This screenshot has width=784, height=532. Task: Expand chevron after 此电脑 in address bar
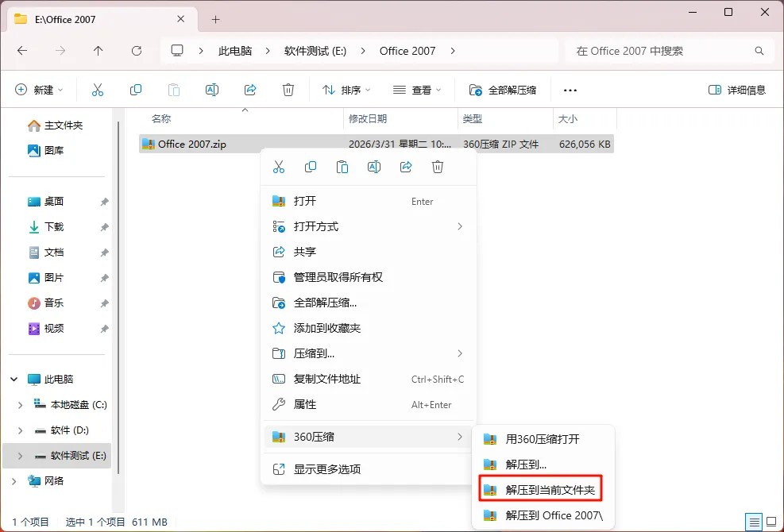coord(268,51)
